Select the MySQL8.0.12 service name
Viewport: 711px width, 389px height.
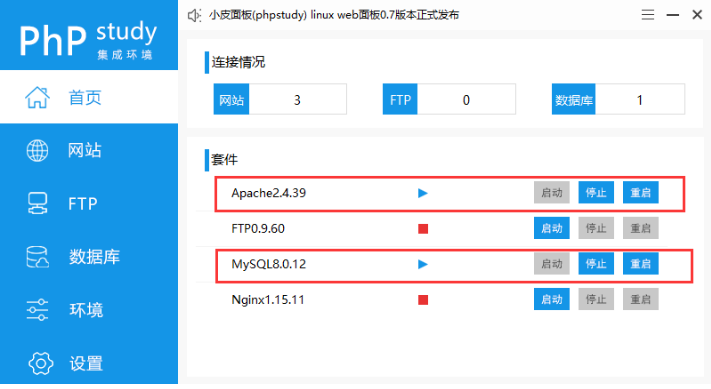[268, 264]
